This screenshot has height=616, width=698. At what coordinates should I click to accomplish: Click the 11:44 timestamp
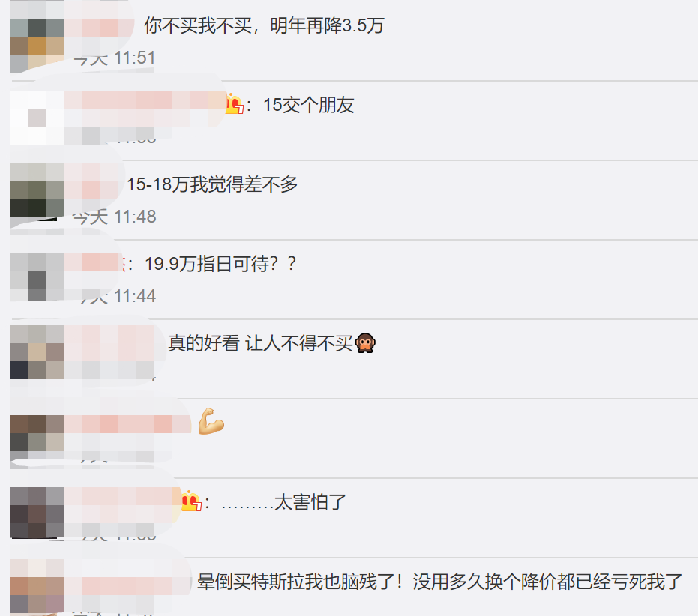[x=135, y=296]
